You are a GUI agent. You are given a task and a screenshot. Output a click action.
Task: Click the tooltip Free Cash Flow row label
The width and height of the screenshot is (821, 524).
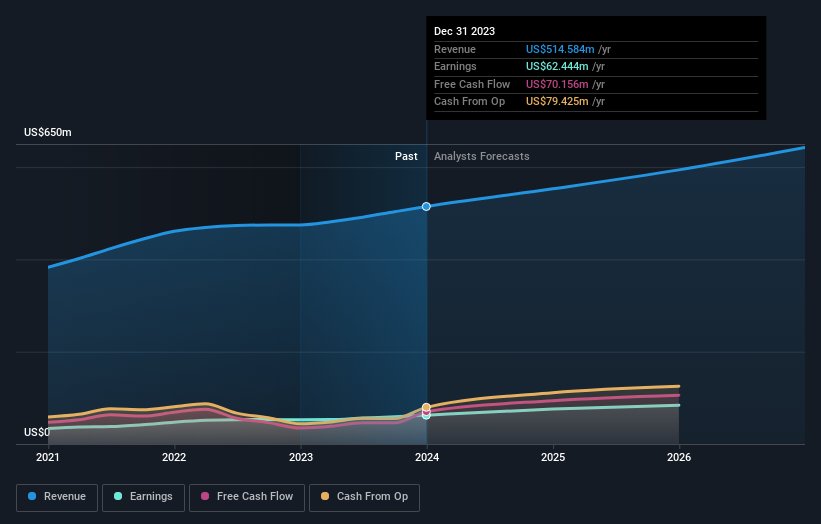click(x=472, y=84)
